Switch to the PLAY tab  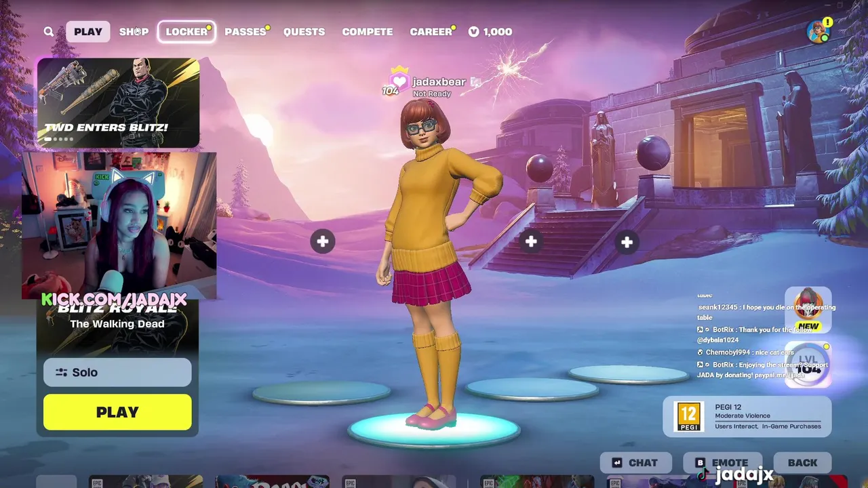click(x=88, y=32)
